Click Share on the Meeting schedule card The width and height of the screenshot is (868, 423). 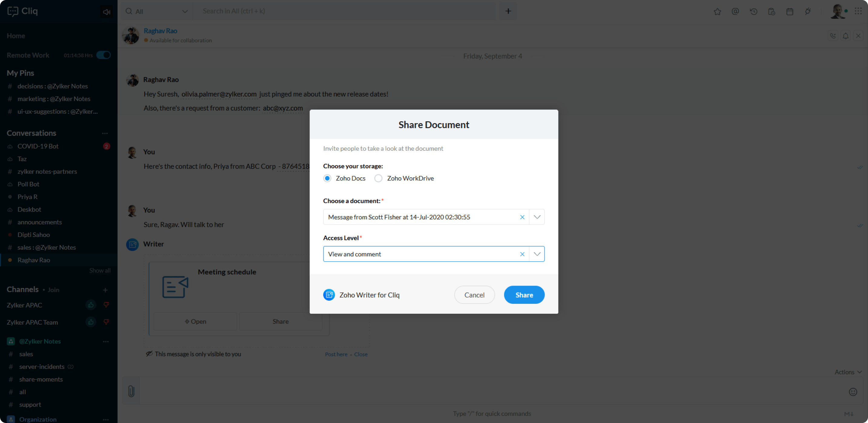(x=280, y=321)
